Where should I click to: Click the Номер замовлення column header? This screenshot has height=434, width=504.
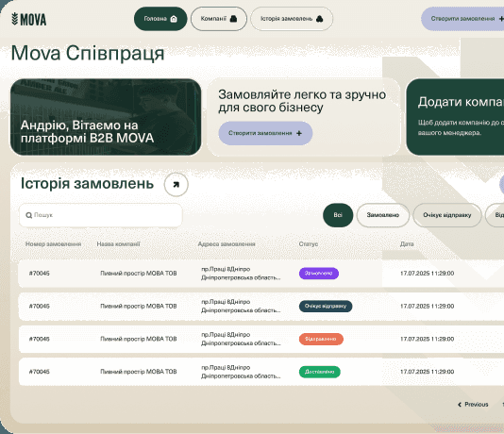click(x=54, y=244)
